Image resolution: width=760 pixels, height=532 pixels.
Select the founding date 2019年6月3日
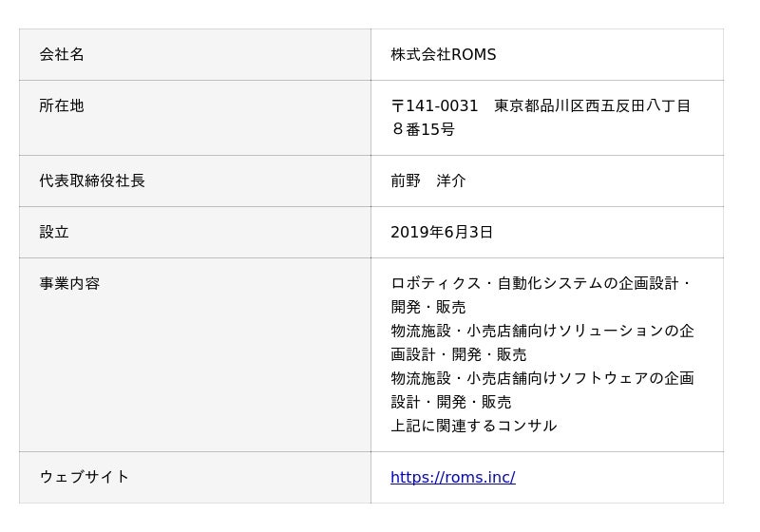tap(442, 232)
